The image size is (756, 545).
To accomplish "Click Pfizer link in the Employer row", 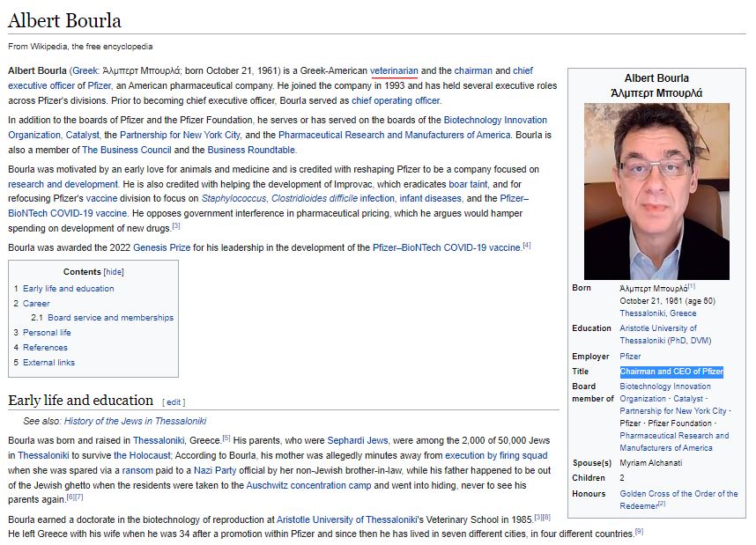I will [630, 357].
